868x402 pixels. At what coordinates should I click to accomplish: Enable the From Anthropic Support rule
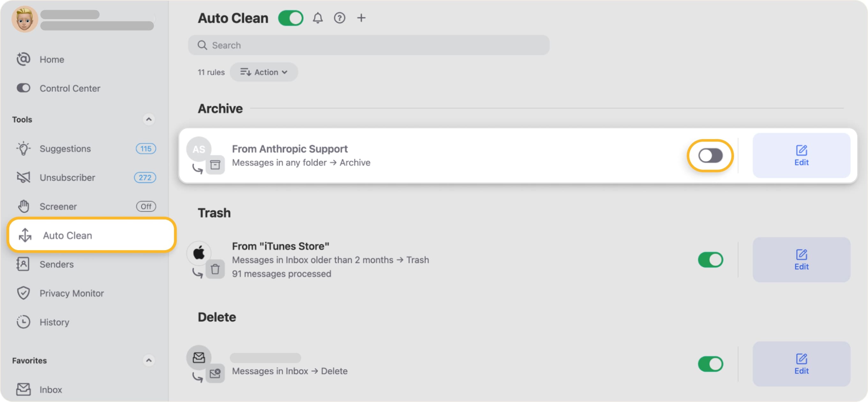pyautogui.click(x=710, y=155)
